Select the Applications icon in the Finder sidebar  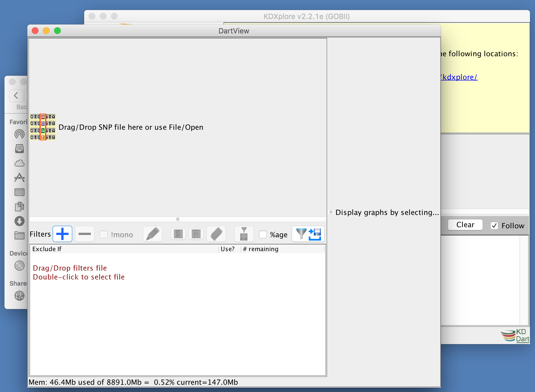pos(20,178)
